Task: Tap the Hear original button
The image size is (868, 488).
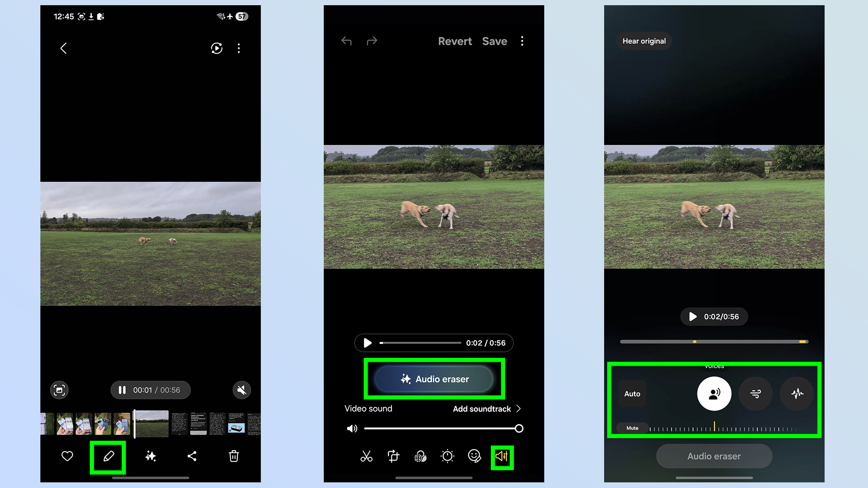Action: (644, 41)
